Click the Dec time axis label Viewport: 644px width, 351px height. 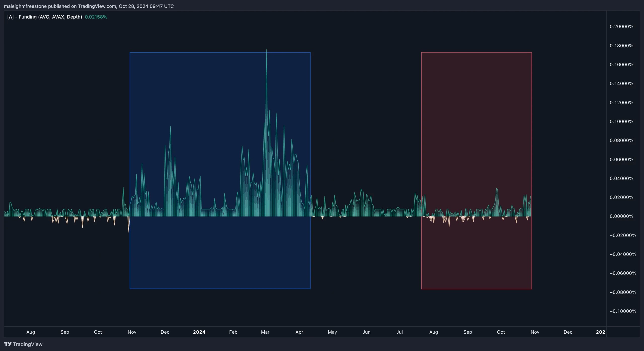(568, 332)
